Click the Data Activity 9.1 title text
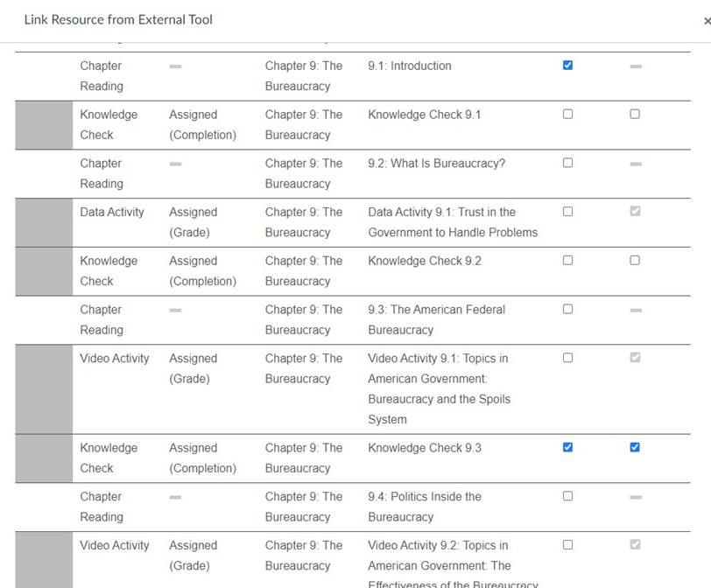 (453, 222)
